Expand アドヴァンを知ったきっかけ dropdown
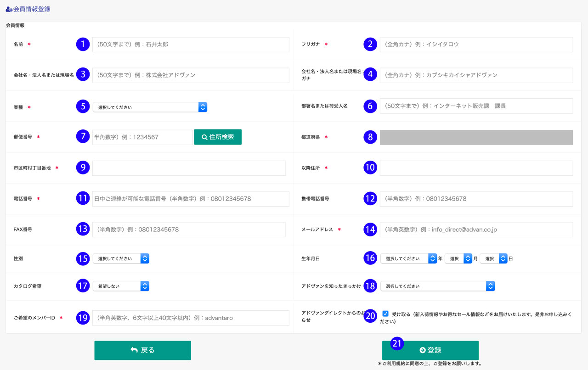 coord(437,286)
